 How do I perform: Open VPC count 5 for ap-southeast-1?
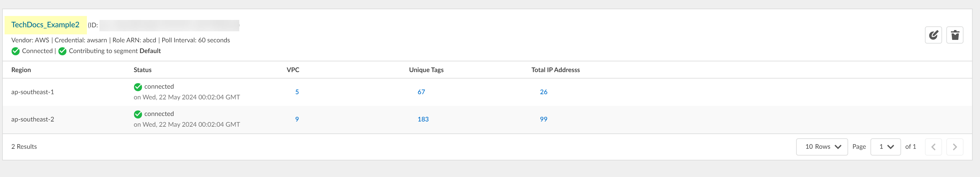click(297, 92)
